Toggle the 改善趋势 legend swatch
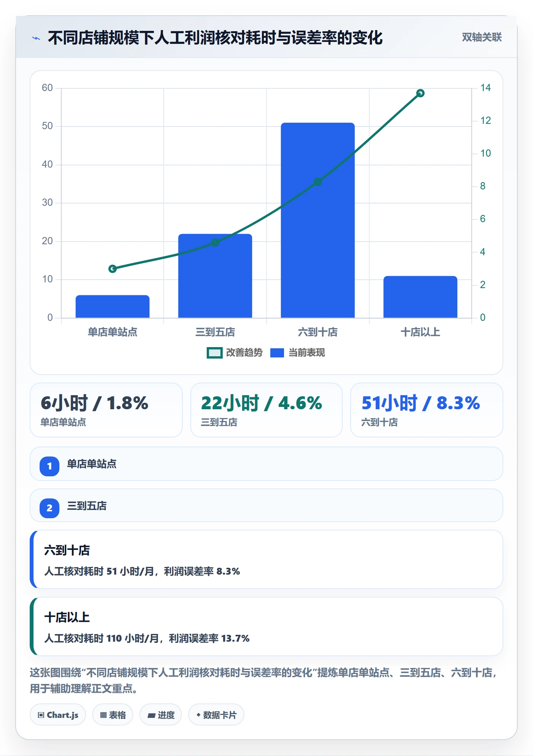The width and height of the screenshot is (533, 756). [214, 353]
